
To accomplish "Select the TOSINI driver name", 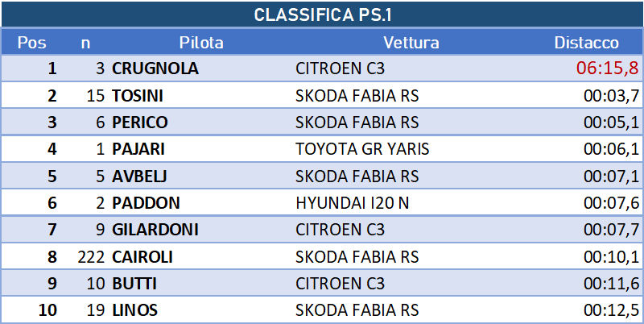I will [x=138, y=95].
